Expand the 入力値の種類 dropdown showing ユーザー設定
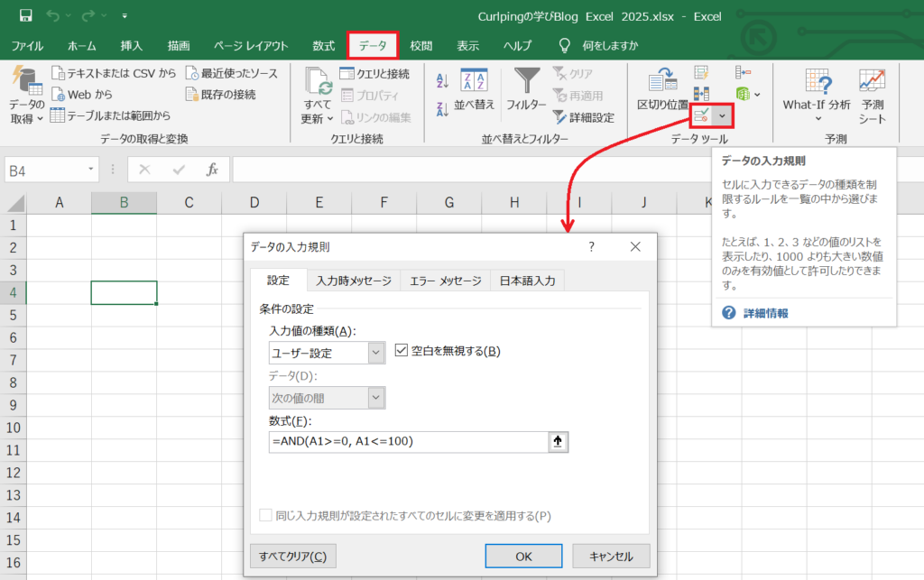 click(x=376, y=353)
